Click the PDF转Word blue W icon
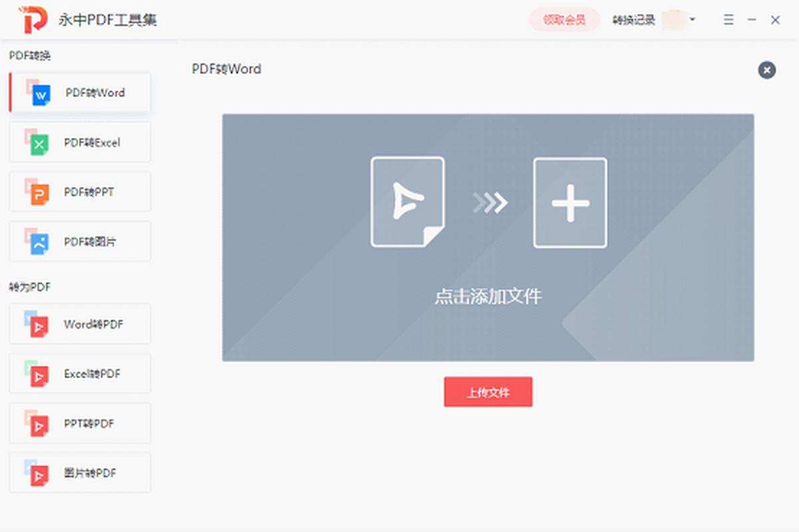This screenshot has width=799, height=532. point(41,96)
